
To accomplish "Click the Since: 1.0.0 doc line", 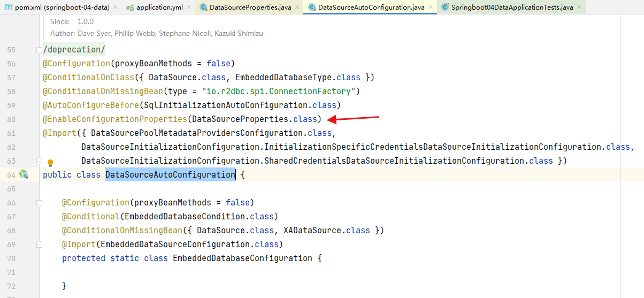I will point(72,21).
